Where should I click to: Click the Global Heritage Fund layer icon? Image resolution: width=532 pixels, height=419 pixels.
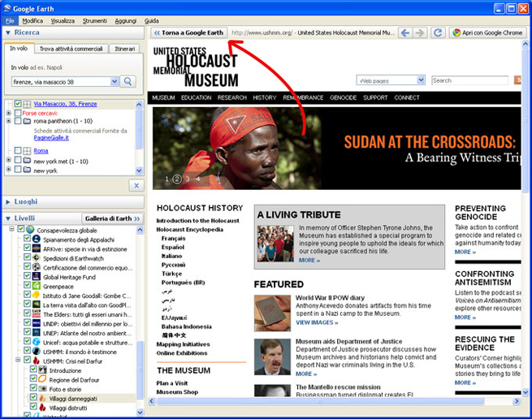point(37,277)
